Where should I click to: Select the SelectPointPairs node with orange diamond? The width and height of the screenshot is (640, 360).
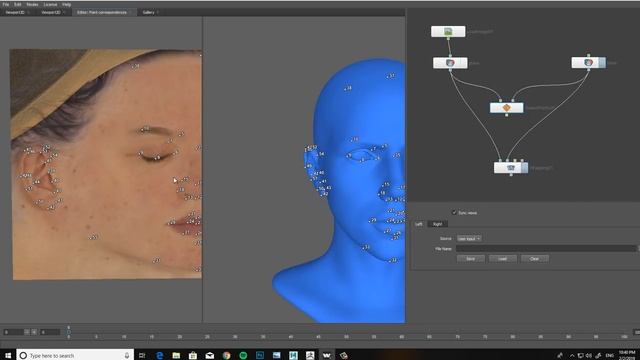(506, 108)
